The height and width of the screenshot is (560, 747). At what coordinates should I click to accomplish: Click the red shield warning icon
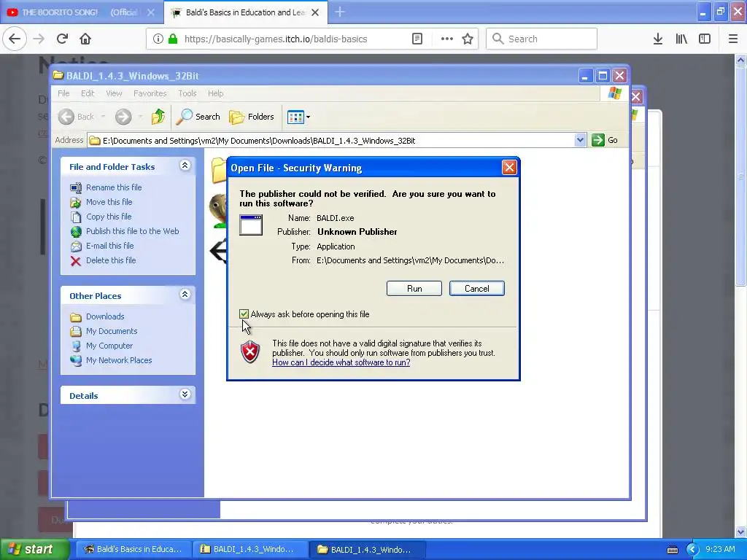coord(250,352)
